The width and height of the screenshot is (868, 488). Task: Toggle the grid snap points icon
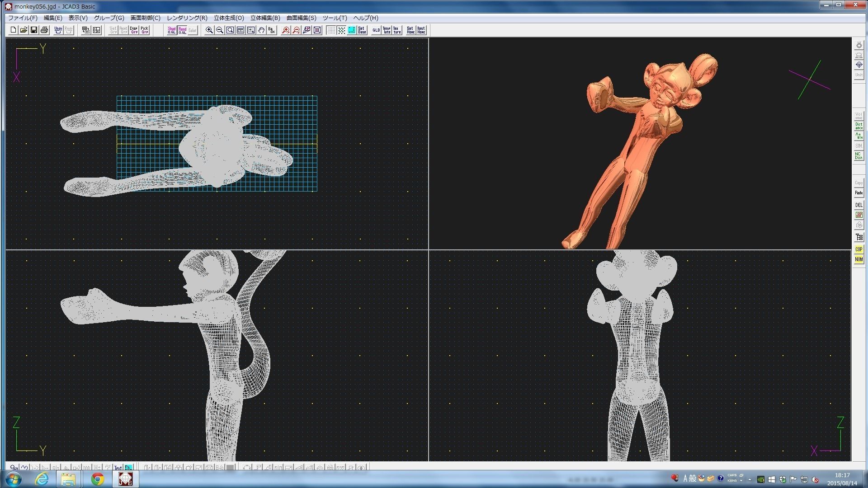coord(342,30)
